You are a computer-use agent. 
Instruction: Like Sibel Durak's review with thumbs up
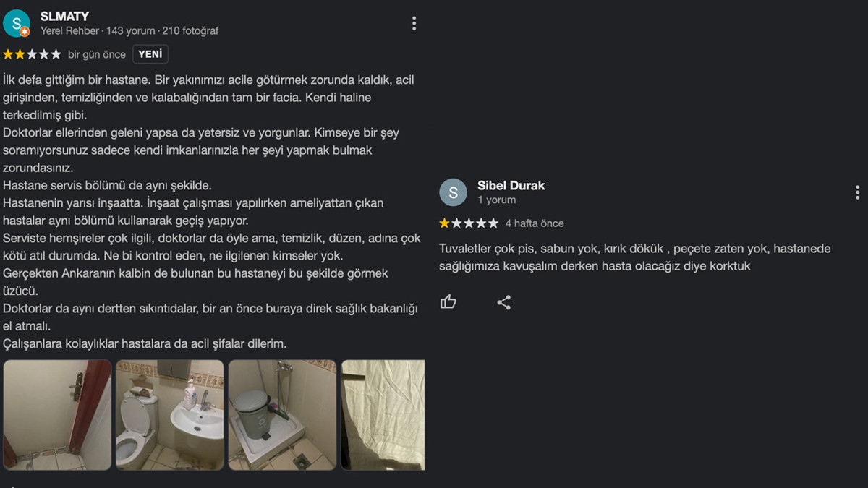(448, 302)
